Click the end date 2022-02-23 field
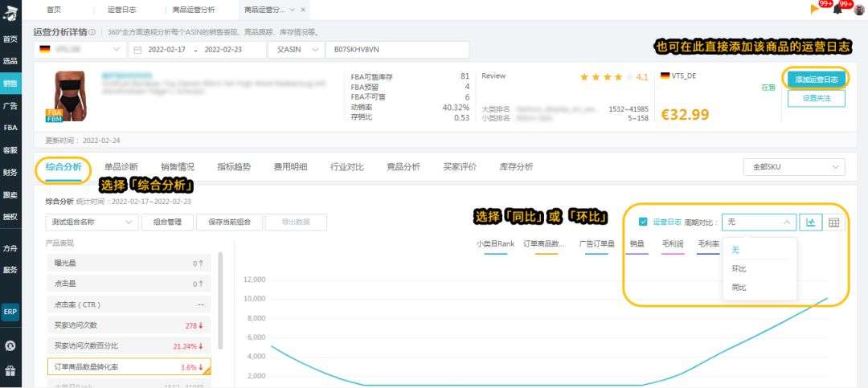Image resolution: width=868 pixels, height=388 pixels. click(x=223, y=49)
